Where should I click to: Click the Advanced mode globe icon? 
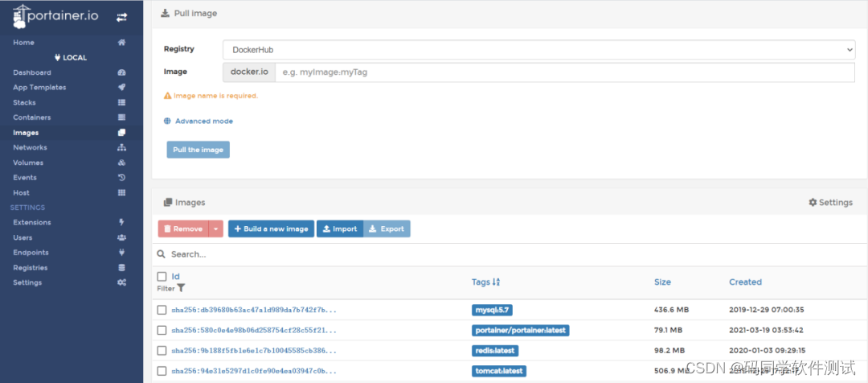tap(167, 121)
